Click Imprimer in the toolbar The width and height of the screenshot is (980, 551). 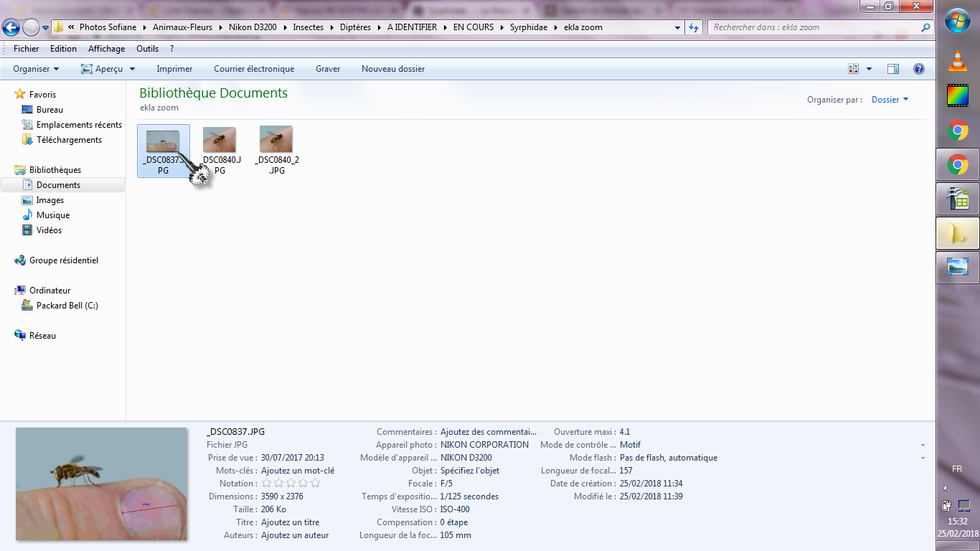point(174,69)
